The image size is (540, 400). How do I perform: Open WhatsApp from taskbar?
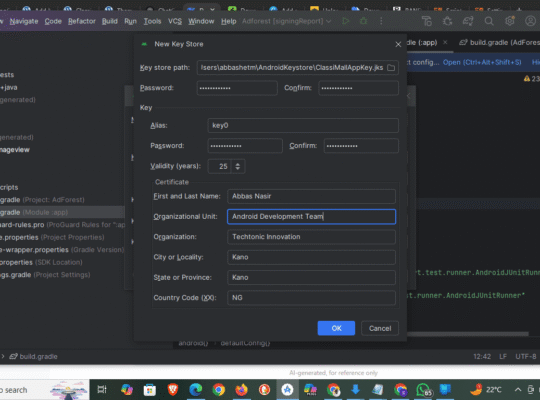tap(423, 390)
